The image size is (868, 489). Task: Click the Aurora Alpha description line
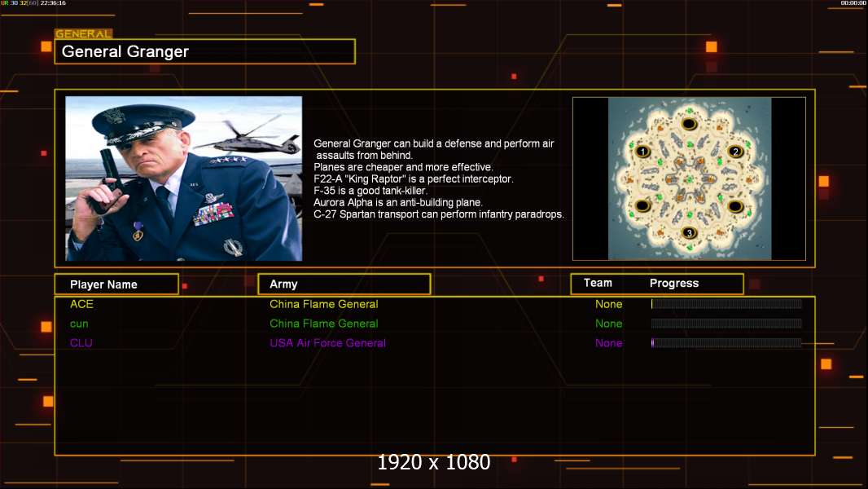[x=398, y=202]
